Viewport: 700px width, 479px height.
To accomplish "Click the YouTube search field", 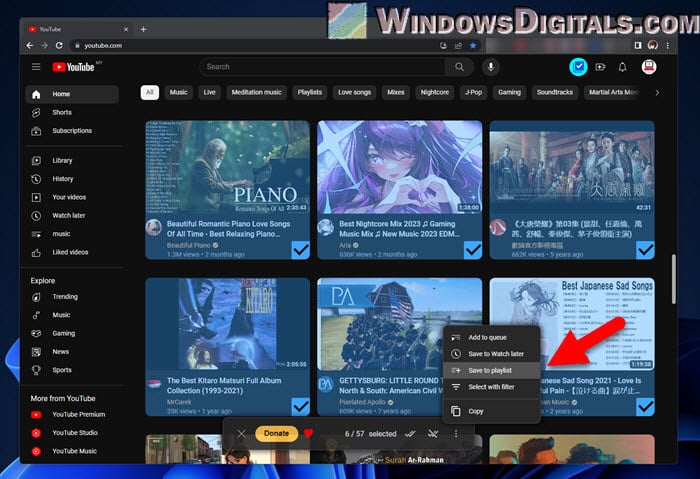I will point(322,67).
